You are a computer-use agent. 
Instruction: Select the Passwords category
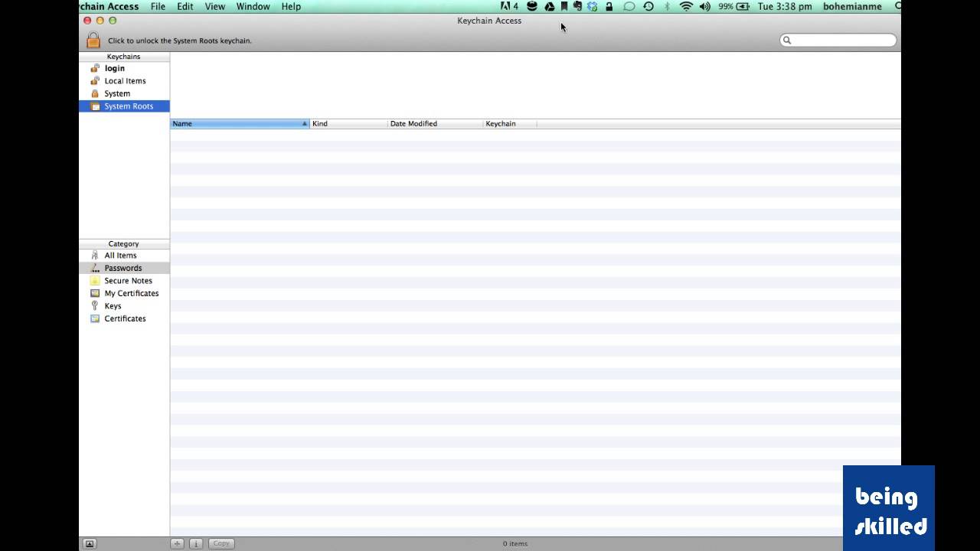pos(124,268)
